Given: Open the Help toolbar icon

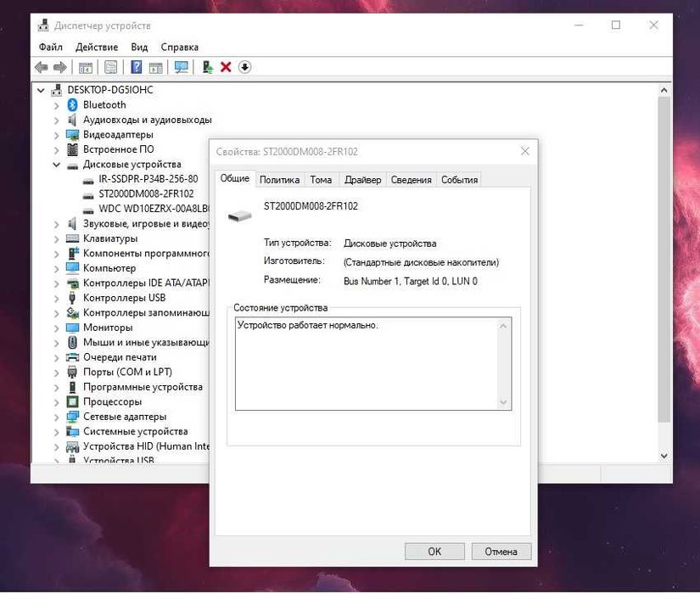Looking at the screenshot, I should tap(136, 67).
